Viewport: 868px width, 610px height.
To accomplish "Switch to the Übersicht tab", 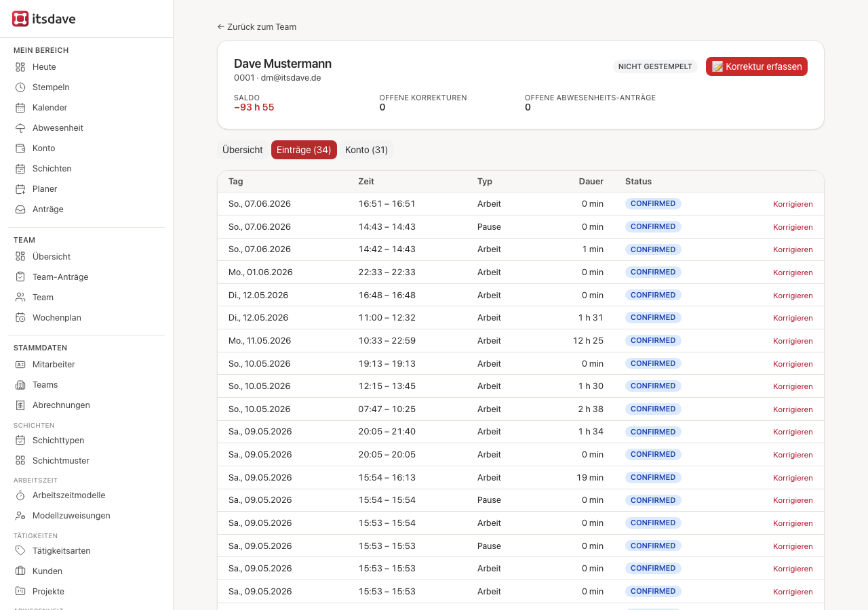I will coord(243,150).
